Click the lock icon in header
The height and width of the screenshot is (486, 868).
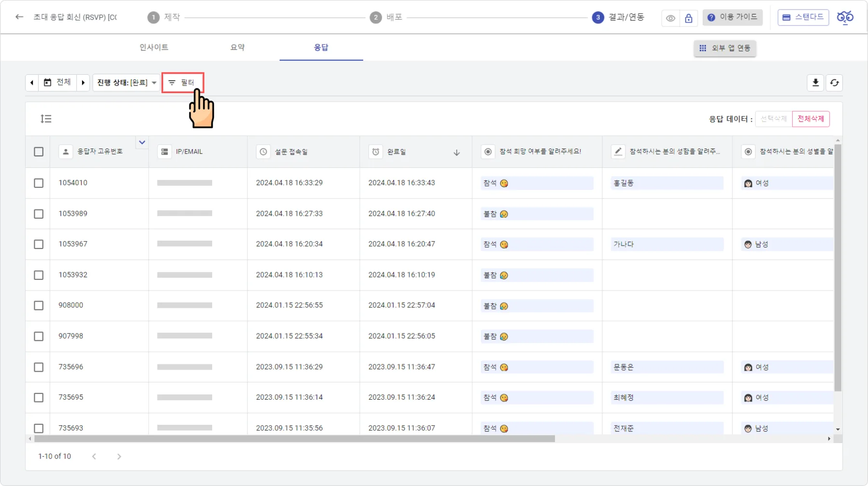pyautogui.click(x=689, y=18)
